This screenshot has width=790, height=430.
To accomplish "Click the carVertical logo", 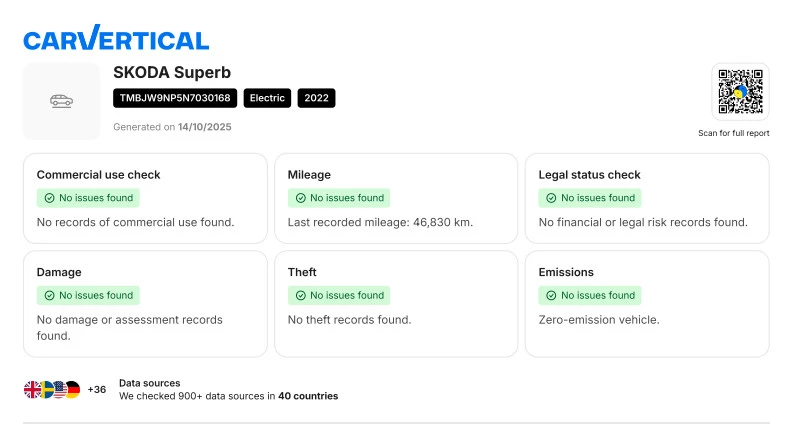I will [x=116, y=39].
